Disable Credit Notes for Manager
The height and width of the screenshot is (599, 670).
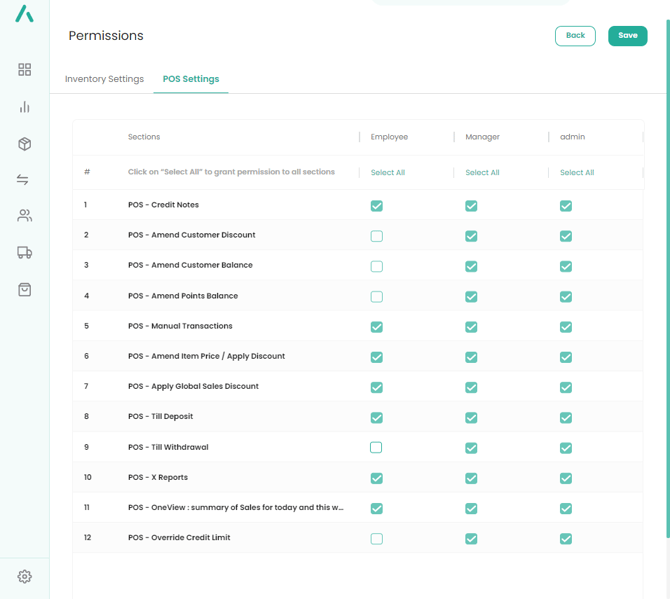471,206
